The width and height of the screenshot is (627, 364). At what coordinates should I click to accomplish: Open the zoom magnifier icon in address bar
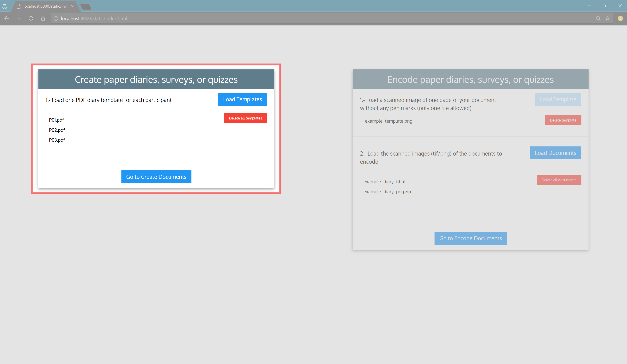click(598, 18)
